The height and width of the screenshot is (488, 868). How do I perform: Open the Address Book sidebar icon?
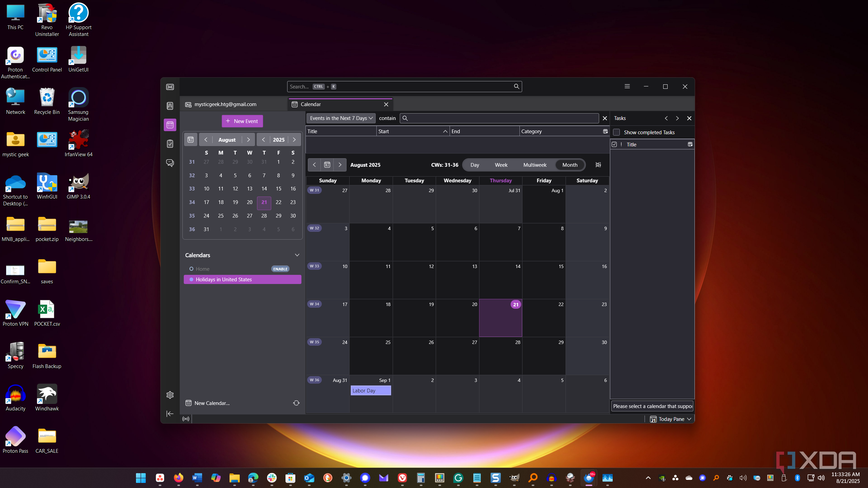(170, 106)
